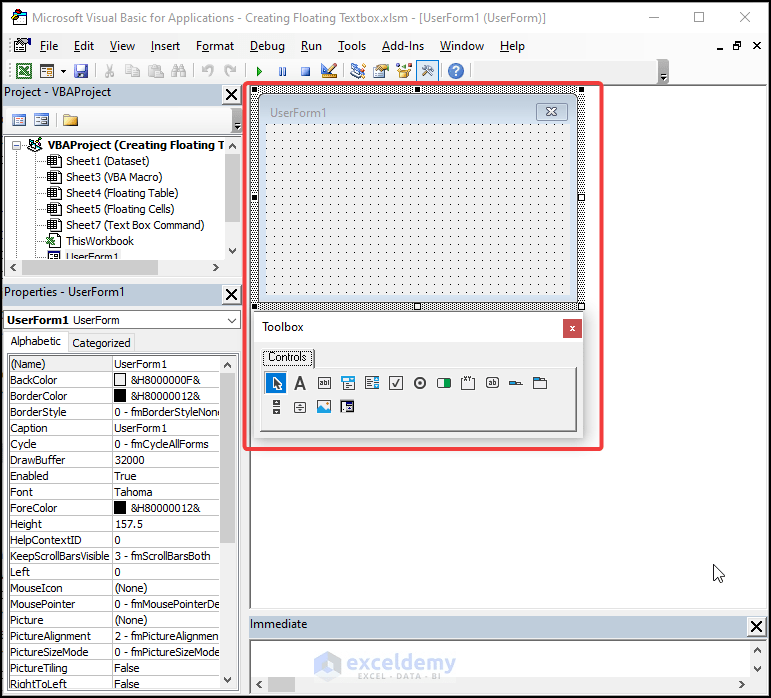Select the TextBox tool in Toolbox
Image resolution: width=771 pixels, height=698 pixels.
[x=324, y=383]
